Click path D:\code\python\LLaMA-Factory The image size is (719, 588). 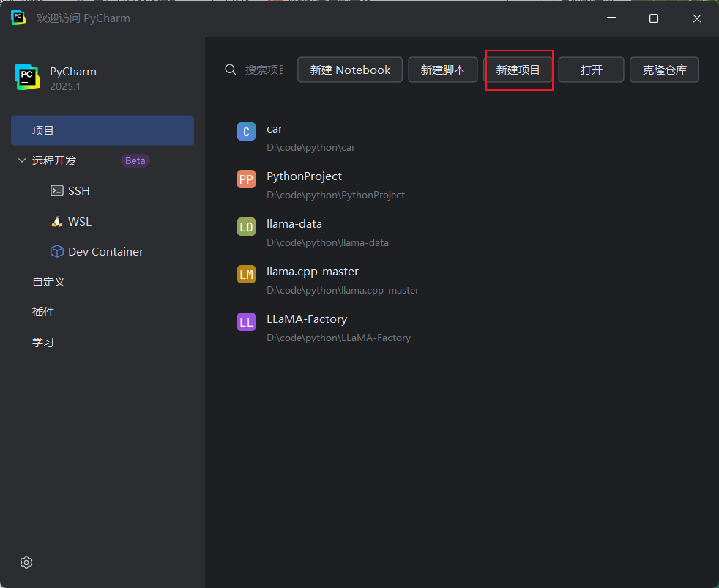click(338, 338)
